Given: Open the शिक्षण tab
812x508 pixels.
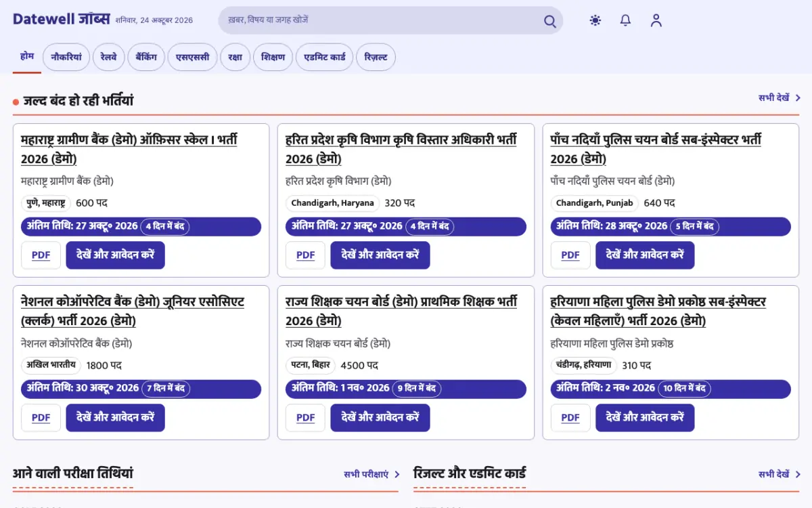Looking at the screenshot, I should pyautogui.click(x=273, y=58).
